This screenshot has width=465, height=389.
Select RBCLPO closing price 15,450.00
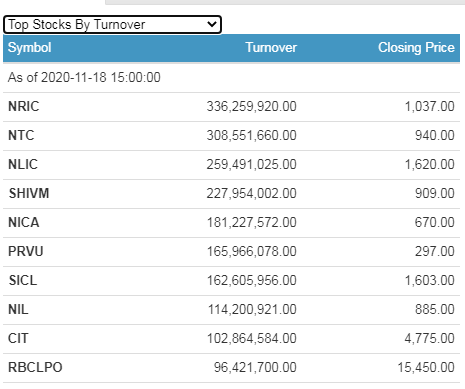click(426, 368)
